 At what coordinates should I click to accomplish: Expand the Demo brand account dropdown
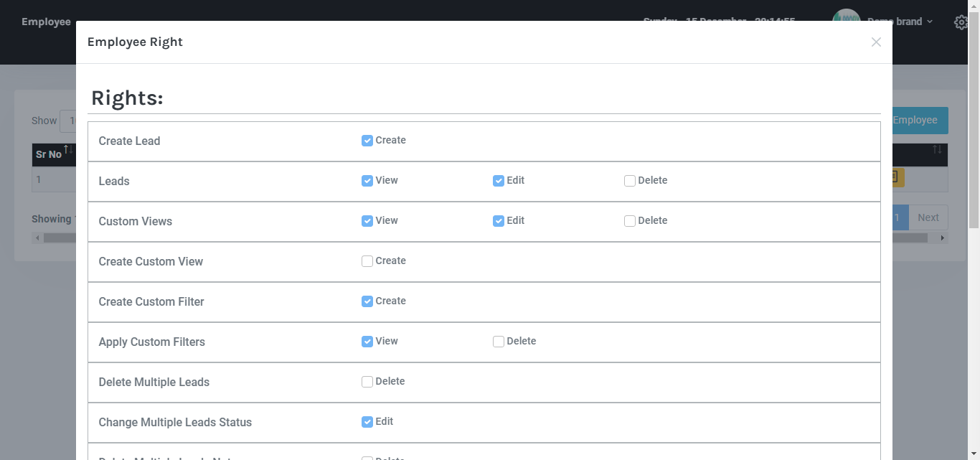tap(900, 22)
